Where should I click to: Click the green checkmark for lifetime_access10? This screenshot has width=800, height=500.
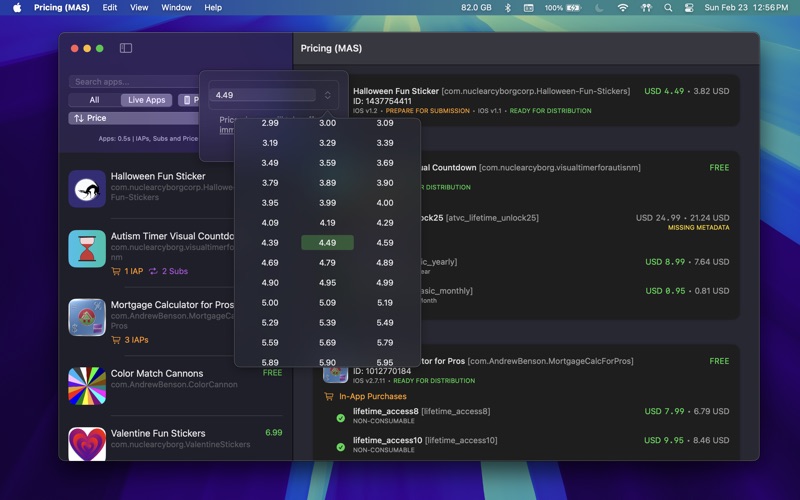coord(340,447)
